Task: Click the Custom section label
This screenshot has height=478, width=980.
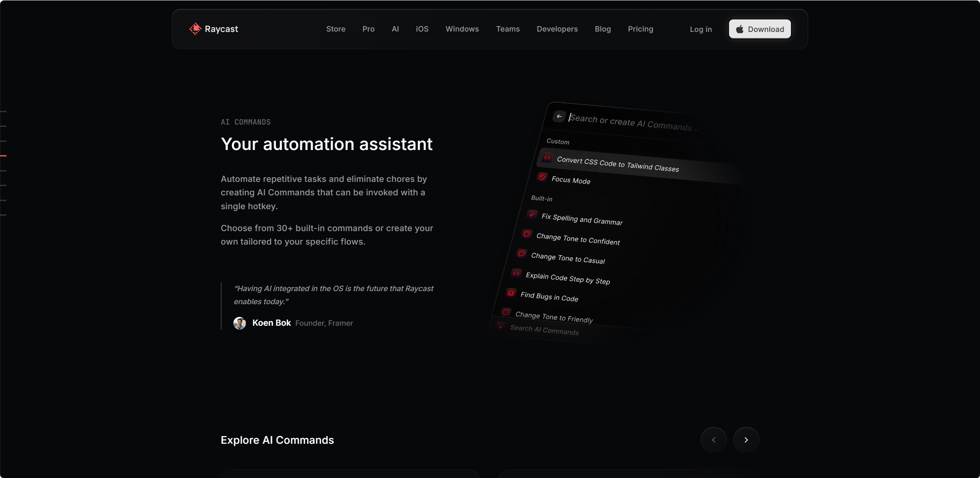Action: [558, 141]
